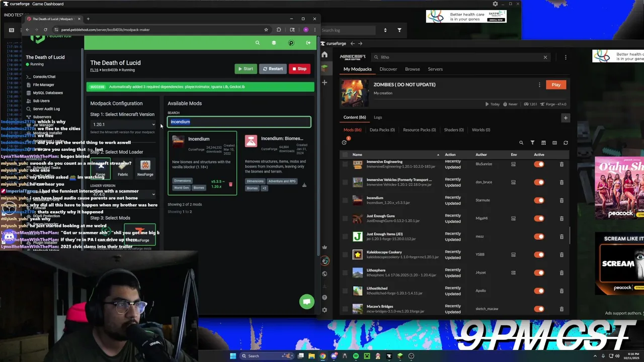Image resolution: width=644 pixels, height=362 pixels.
Task: Open the green live chat bubble
Action: pos(306,302)
